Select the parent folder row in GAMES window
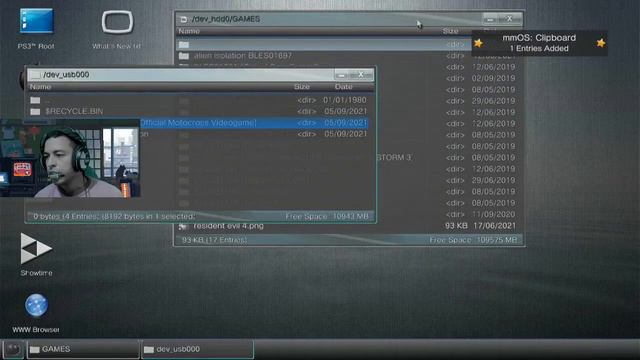The image size is (640, 360). (x=324, y=44)
